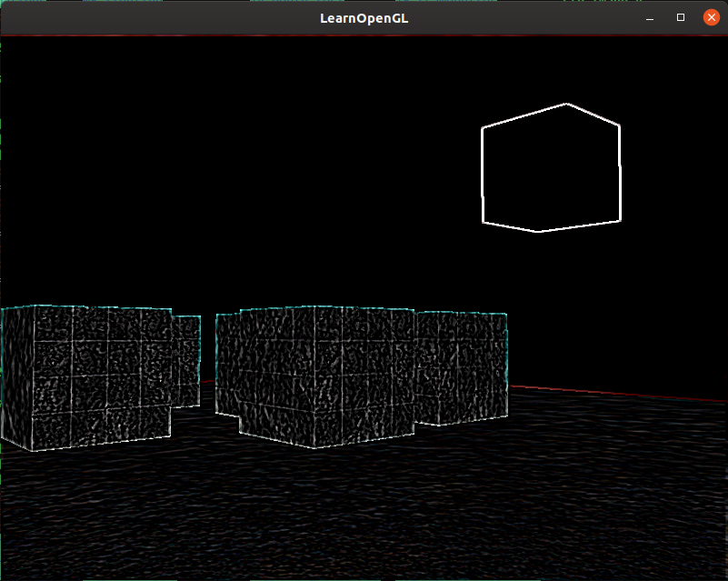Image resolution: width=728 pixels, height=581 pixels.
Task: Close the LearnOpenGL window
Action: pos(711,18)
